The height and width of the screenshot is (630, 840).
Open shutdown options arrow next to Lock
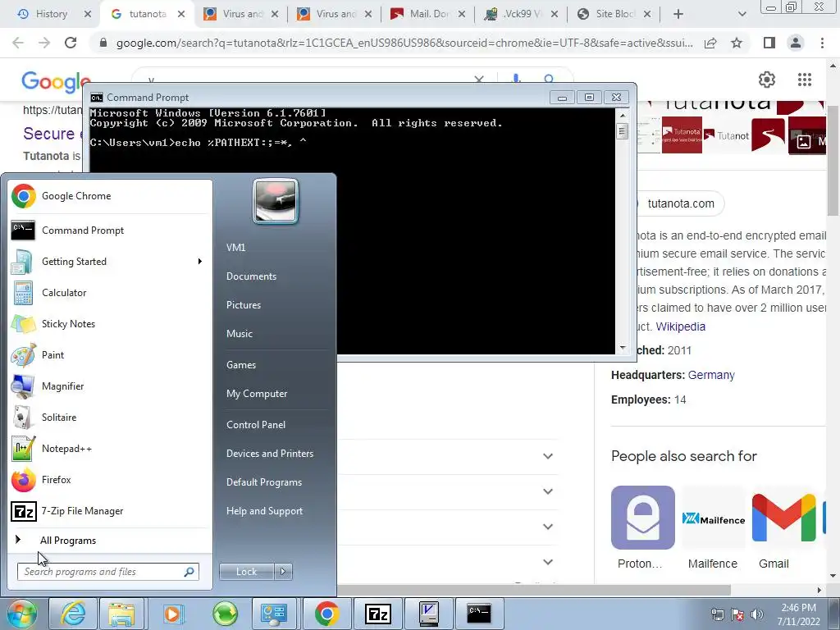[283, 572]
